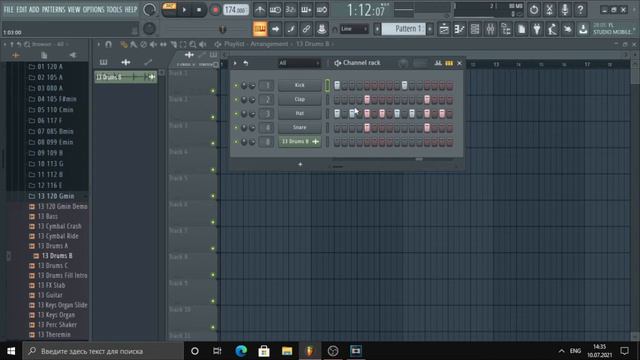
Task: Click the Kick channel button
Action: (300, 85)
